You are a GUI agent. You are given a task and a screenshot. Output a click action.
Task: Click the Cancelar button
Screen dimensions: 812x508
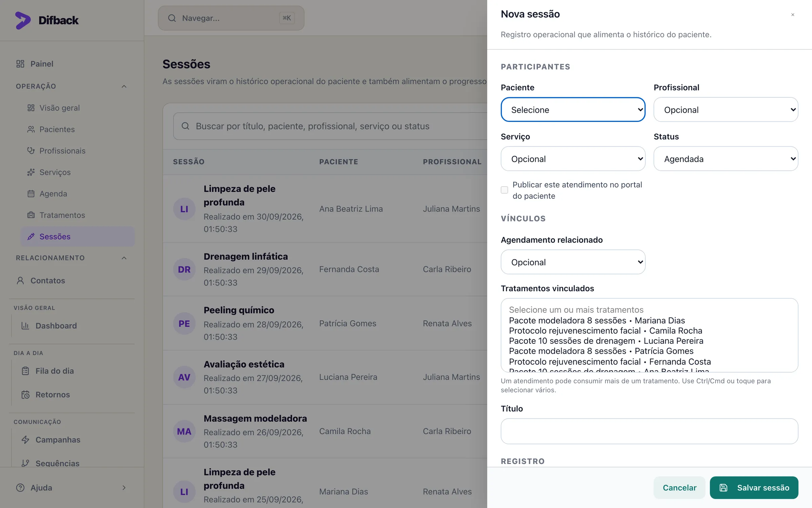coord(679,488)
